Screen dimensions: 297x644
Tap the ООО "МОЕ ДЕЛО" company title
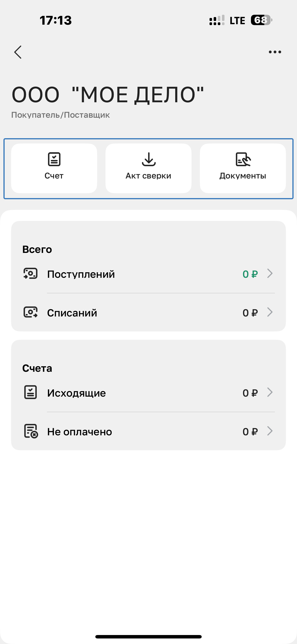108,95
